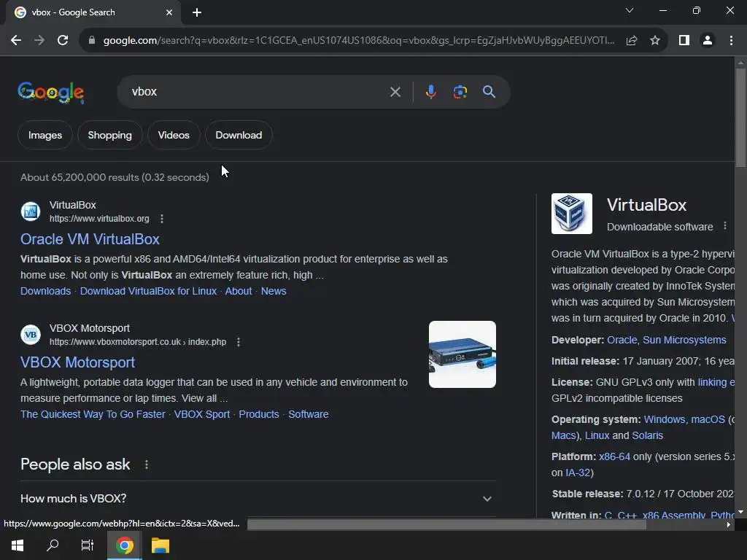The width and height of the screenshot is (747, 560).
Task: Open the Sun Microsystems link
Action: (684, 340)
